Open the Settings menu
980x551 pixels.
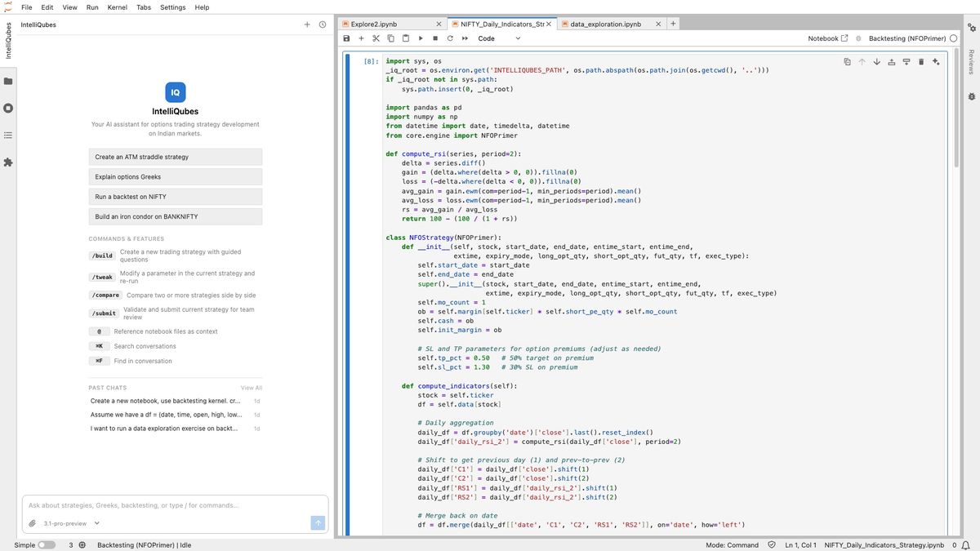(x=172, y=7)
